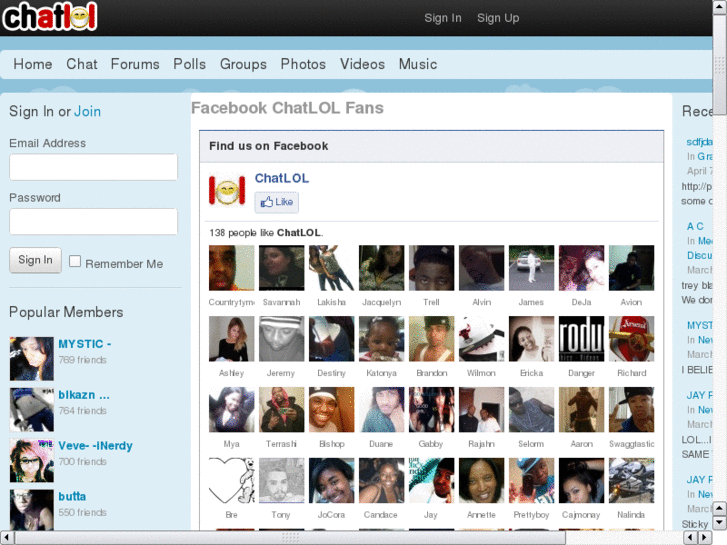Click the ChatLOL logo in header
The width and height of the screenshot is (727, 545).
(x=50, y=17)
